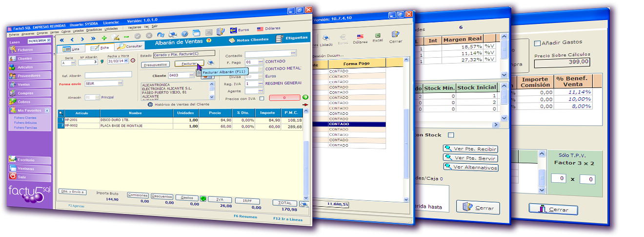Click the printer icon in main toolbar

pos(172,34)
